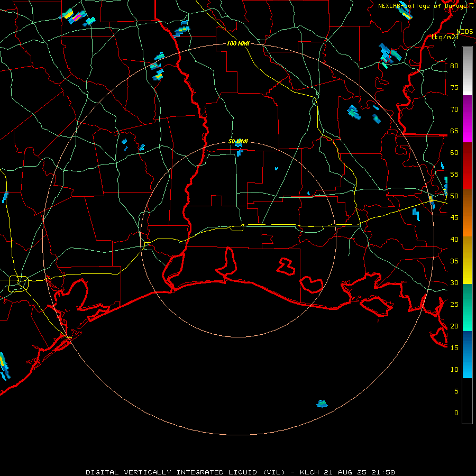Click the 55 value on the scale
The width and height of the screenshot is (476, 476).
(454, 174)
